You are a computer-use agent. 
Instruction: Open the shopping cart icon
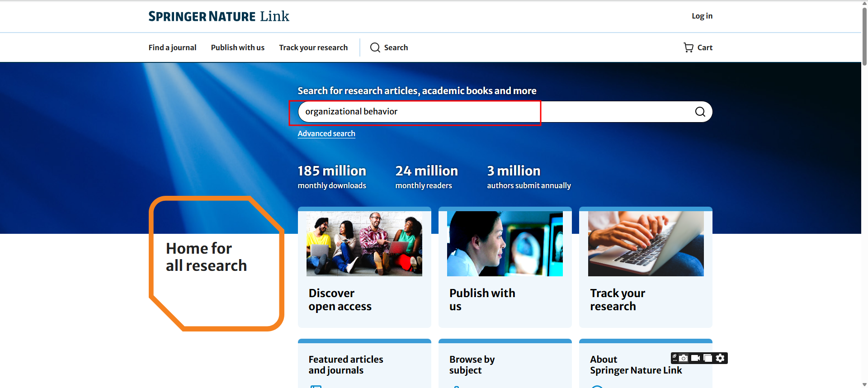coord(688,47)
